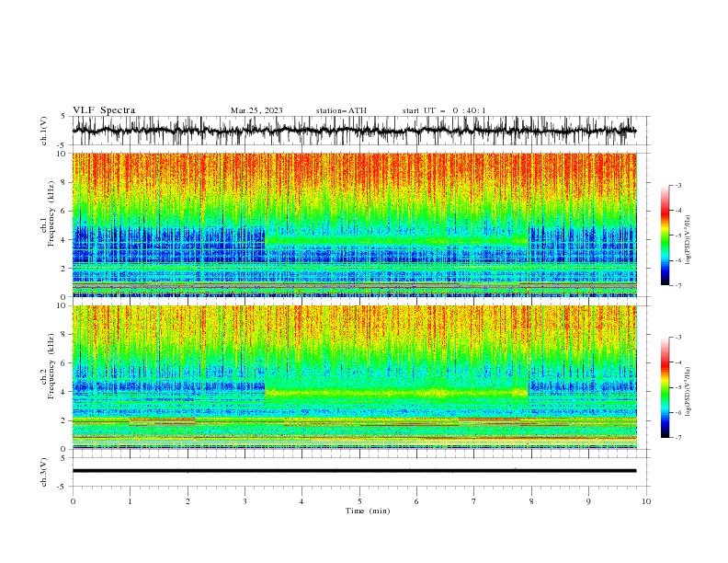Click the ch.1 colorbar "log(PSD)(V²/Hz)" label
728x563 pixels.
coord(688,240)
